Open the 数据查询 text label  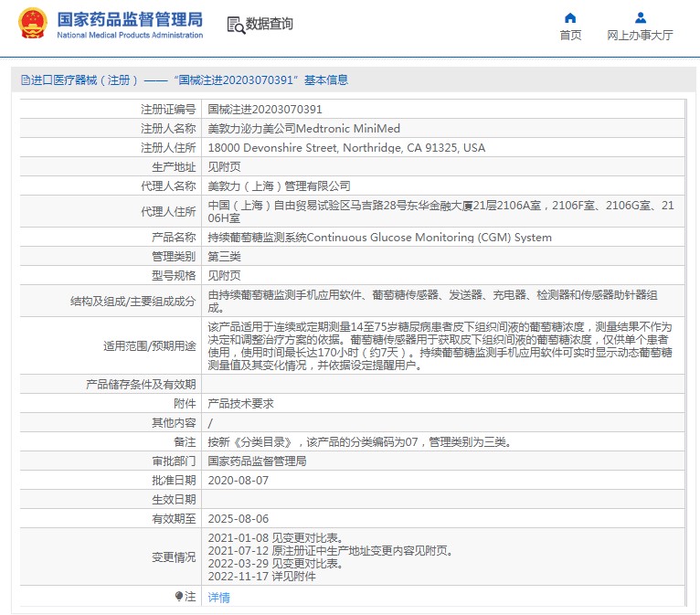pos(270,25)
